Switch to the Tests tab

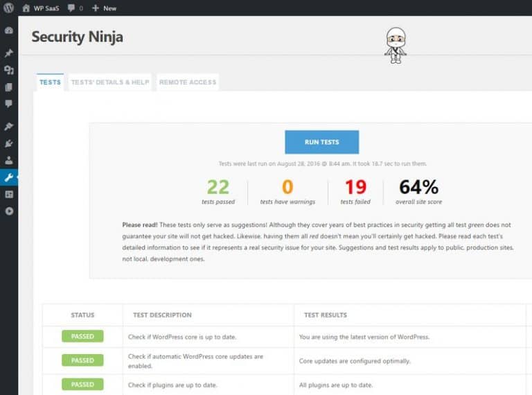pyautogui.click(x=50, y=82)
